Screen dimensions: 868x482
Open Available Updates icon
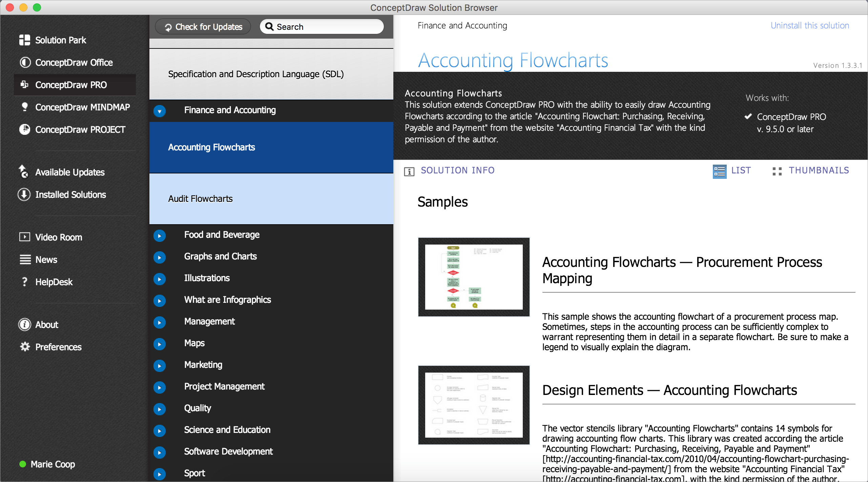click(23, 172)
